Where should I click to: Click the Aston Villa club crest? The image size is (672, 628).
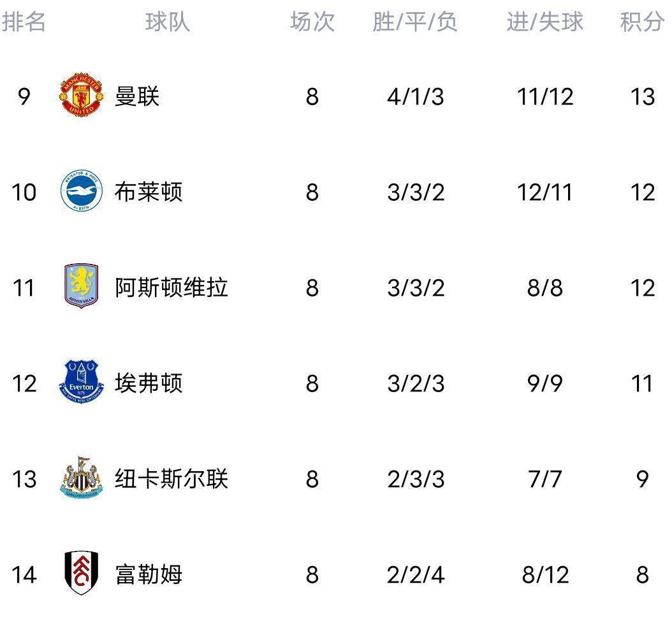click(x=81, y=288)
